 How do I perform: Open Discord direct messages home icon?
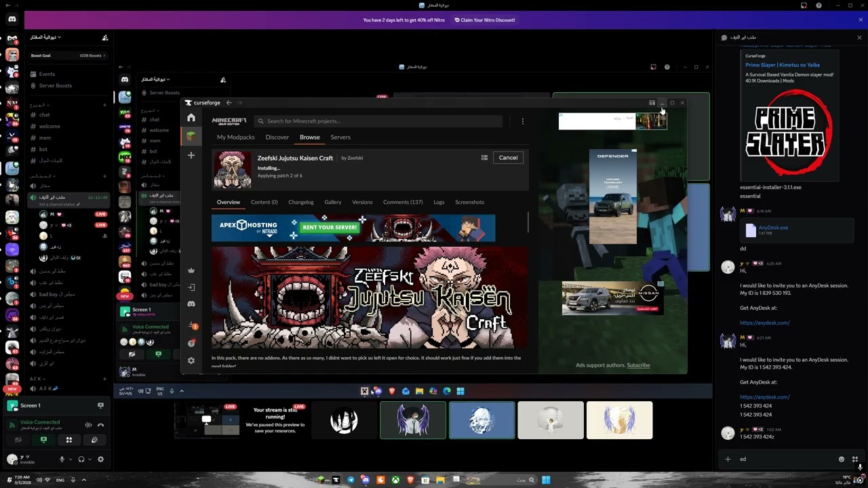point(12,19)
